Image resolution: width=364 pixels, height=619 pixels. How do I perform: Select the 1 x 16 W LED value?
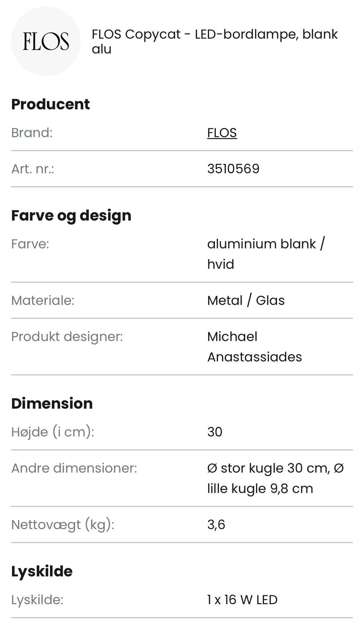[x=242, y=600]
